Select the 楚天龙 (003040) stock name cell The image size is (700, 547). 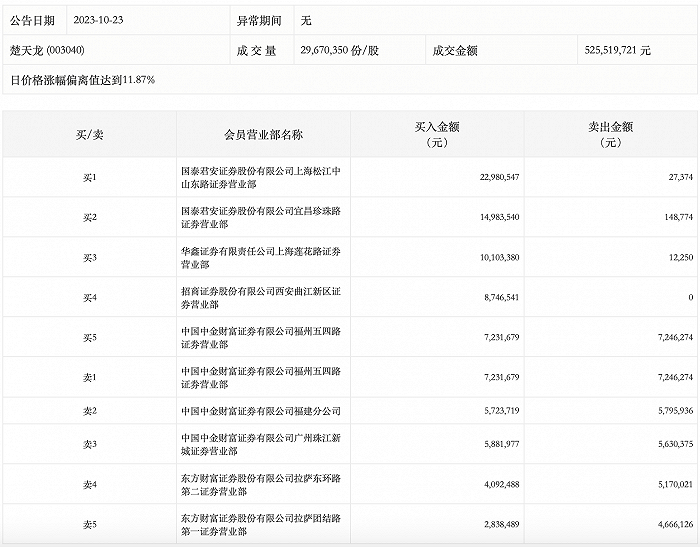point(47,50)
